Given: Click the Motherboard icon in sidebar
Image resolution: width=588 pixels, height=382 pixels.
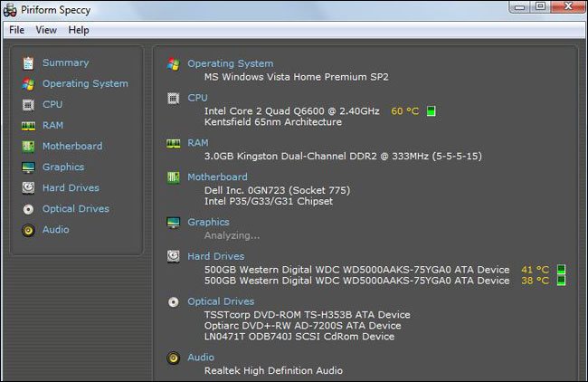Looking at the screenshot, I should pyautogui.click(x=28, y=147).
